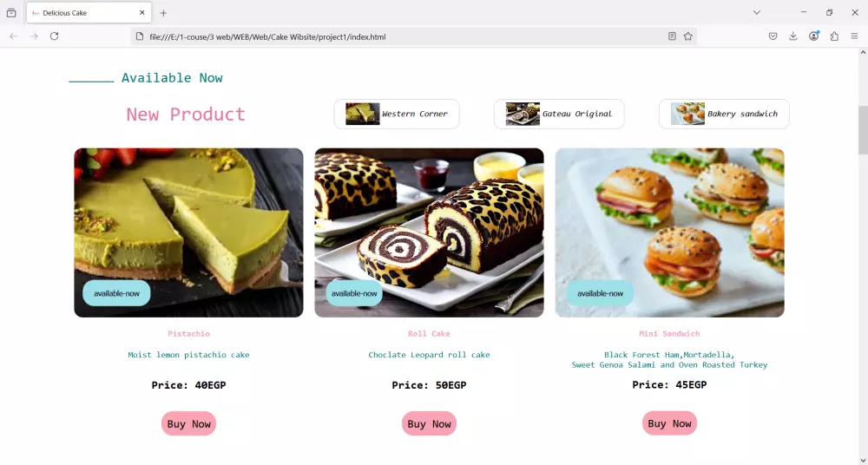Buy the Roll Cake now
The image size is (868, 465).
coord(429,423)
